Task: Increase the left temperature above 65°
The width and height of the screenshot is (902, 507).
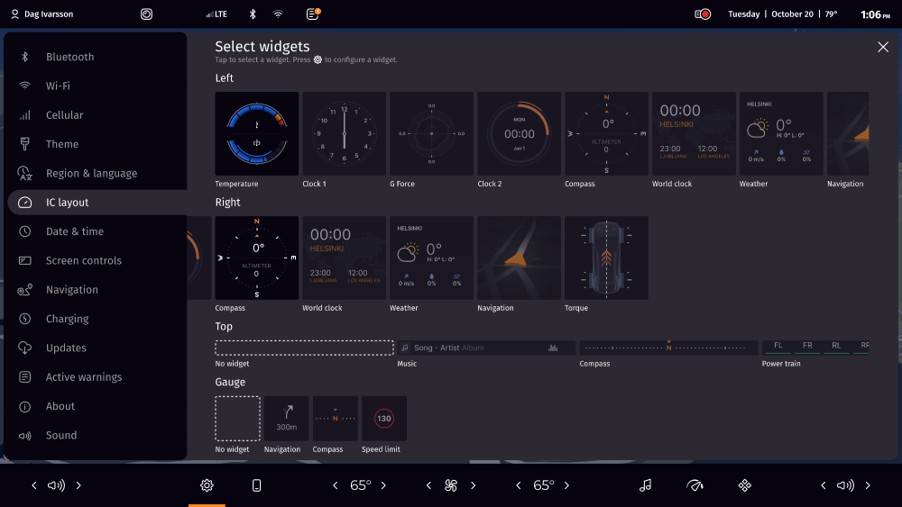Action: point(383,486)
